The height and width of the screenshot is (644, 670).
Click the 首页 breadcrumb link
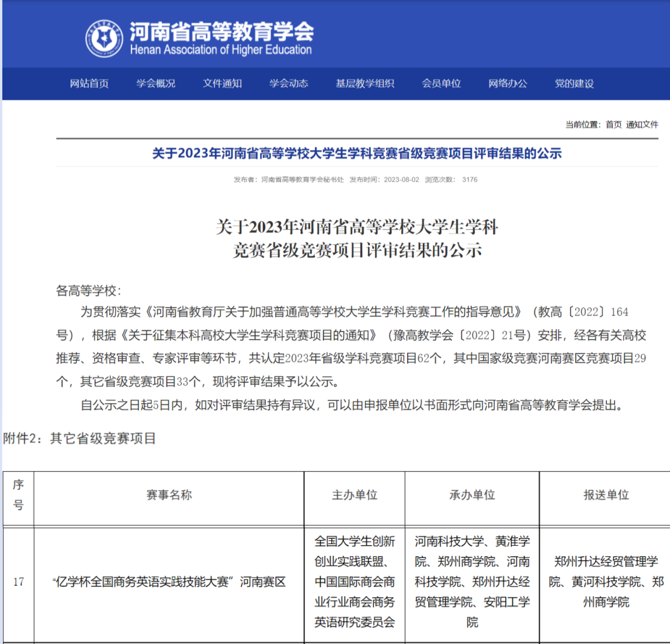point(613,124)
